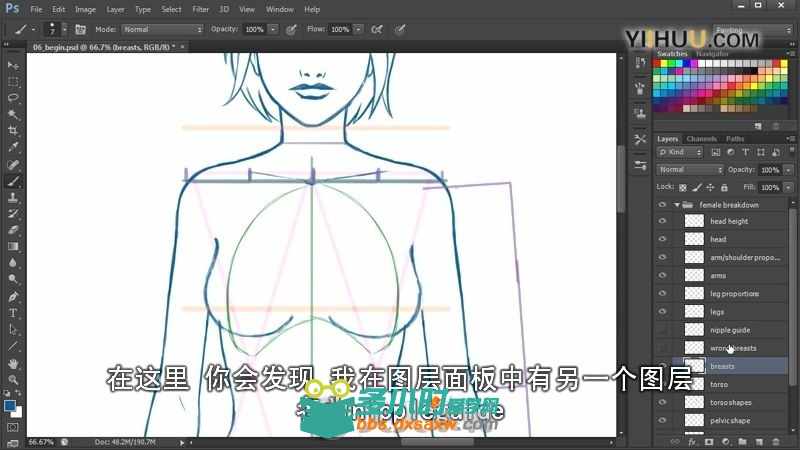Select the Move tool

point(13,65)
